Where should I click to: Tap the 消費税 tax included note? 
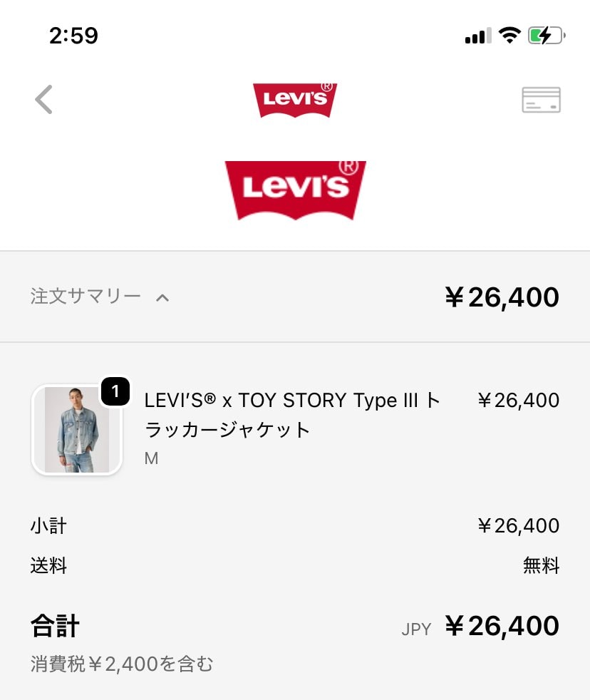[122, 664]
